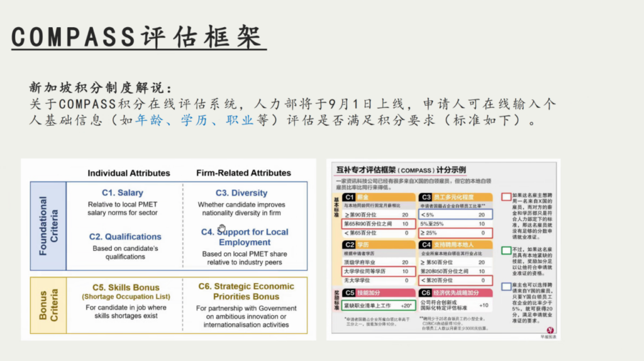Click the blue-boxed '<5%' row
The width and height of the screenshot is (644, 361).
point(455,214)
